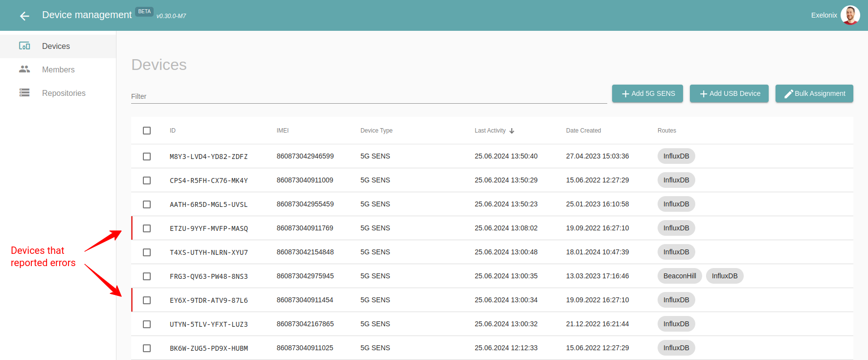
Task: Click the pencil icon on Bulk Assignment
Action: pyautogui.click(x=788, y=94)
